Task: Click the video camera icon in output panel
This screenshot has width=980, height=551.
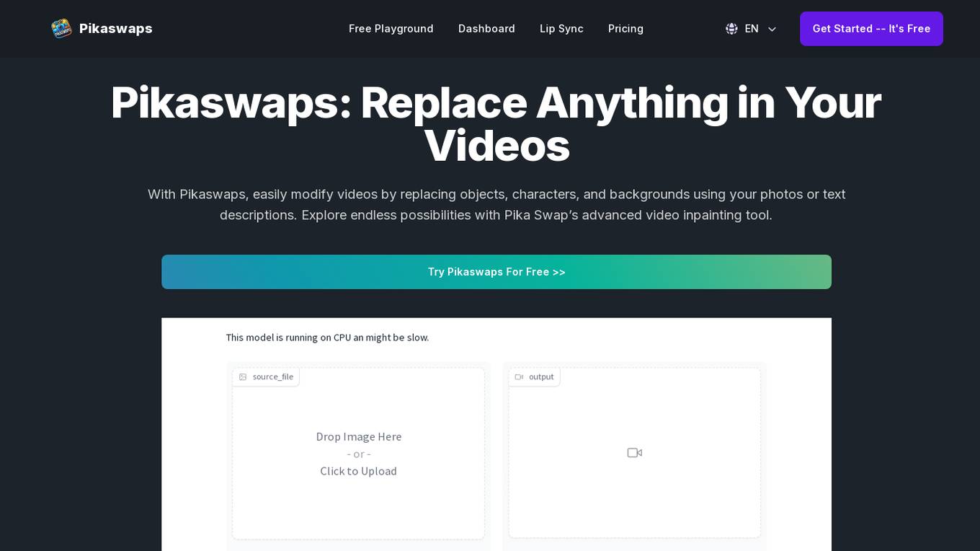Action: coord(634,453)
